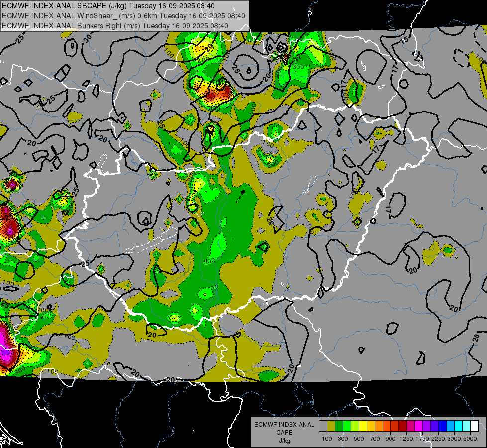Pick the yellow legend swatch after 500
This screenshot has height=448, width=487.
(x=363, y=426)
